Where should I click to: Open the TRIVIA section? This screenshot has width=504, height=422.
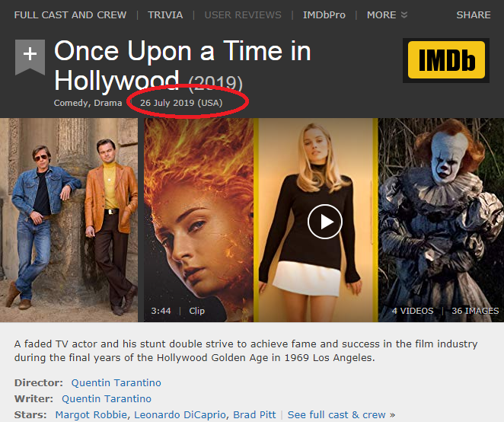[x=165, y=14]
